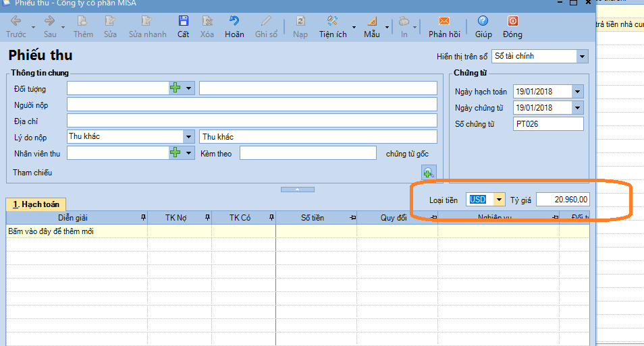Expand the Trước navigation dropdown arrow
The height and width of the screenshot is (346, 644).
[33, 28]
